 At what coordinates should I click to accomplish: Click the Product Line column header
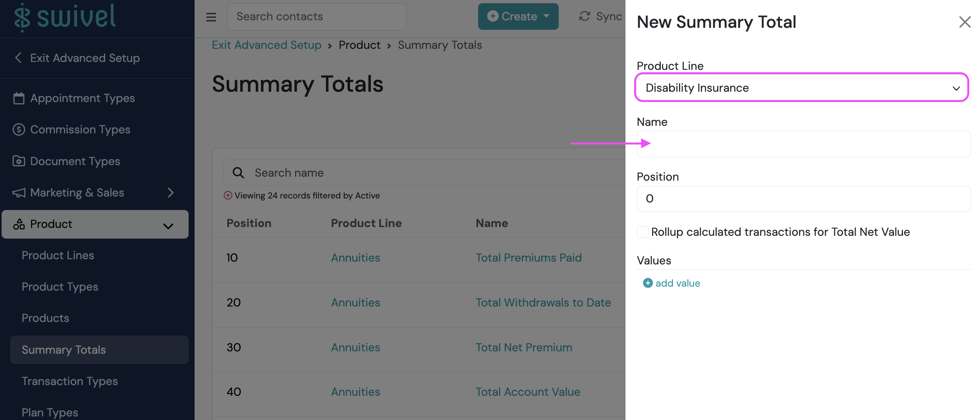pyautogui.click(x=366, y=223)
